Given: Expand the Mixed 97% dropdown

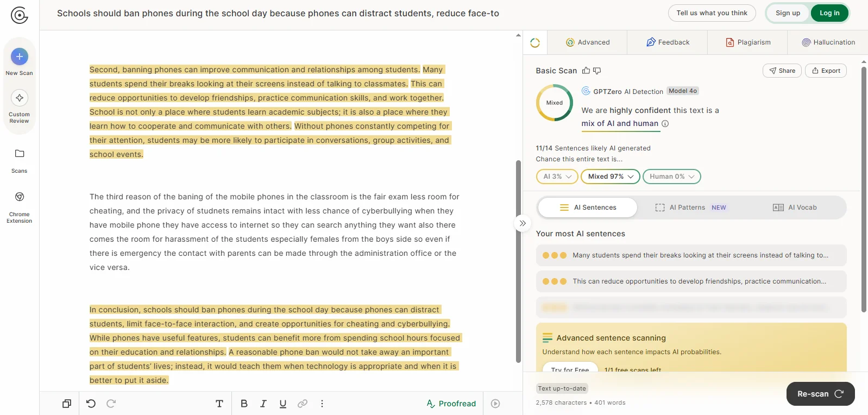Looking at the screenshot, I should point(611,177).
